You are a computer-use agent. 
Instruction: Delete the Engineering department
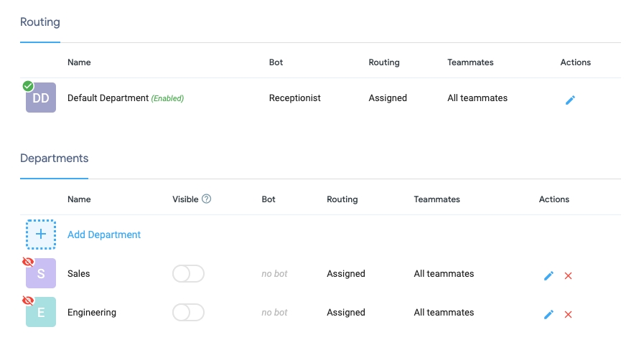click(x=568, y=314)
